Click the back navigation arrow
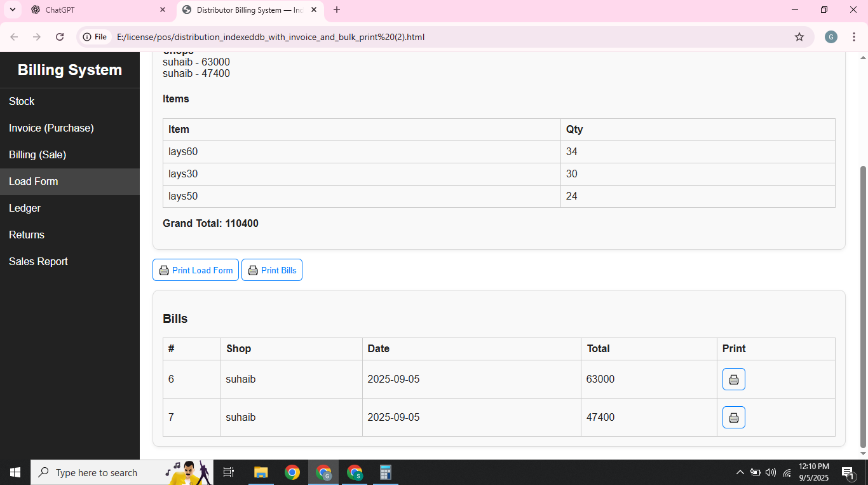This screenshot has width=868, height=485. (x=13, y=37)
